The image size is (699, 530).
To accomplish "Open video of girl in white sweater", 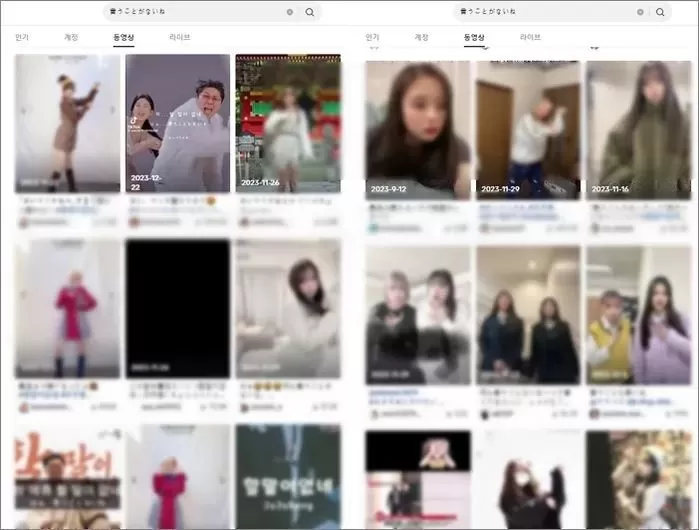I will pos(288,308).
